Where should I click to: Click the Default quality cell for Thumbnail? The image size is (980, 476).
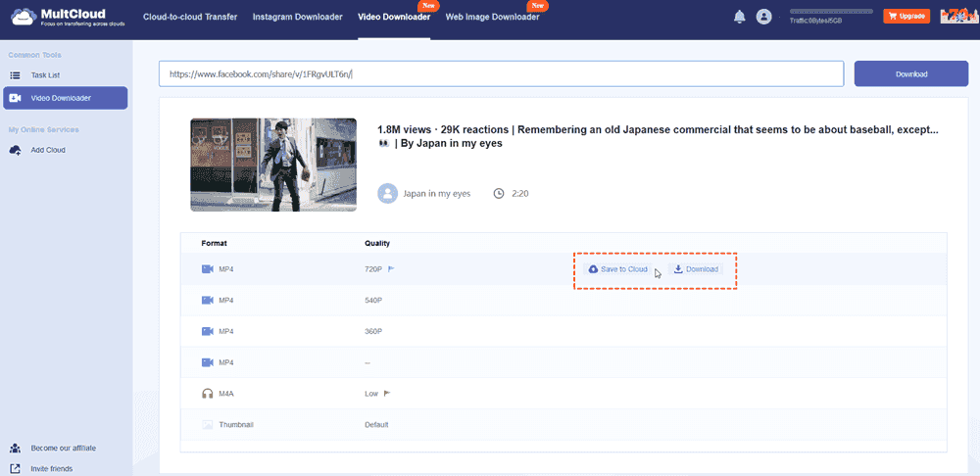[377, 425]
